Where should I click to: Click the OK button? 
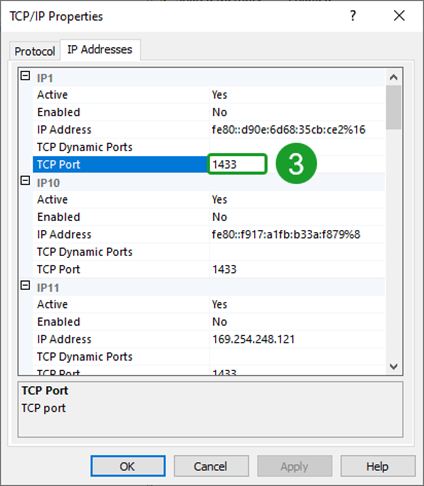128,466
